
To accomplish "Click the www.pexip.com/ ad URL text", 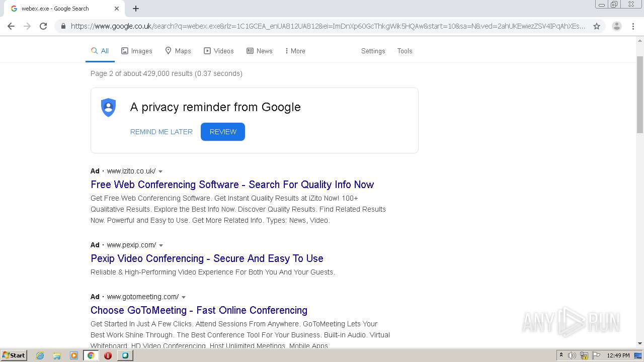I will (x=131, y=245).
